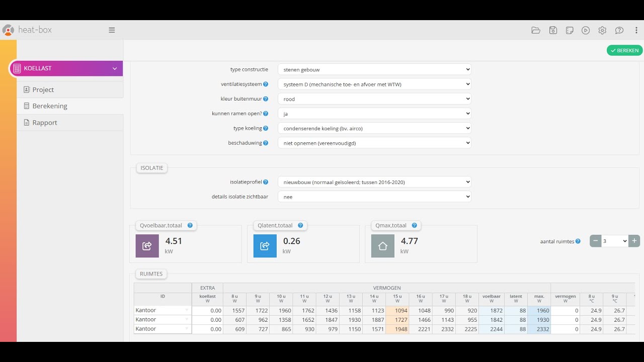Click the Koellast calculator icon
The image size is (644, 362).
click(17, 68)
